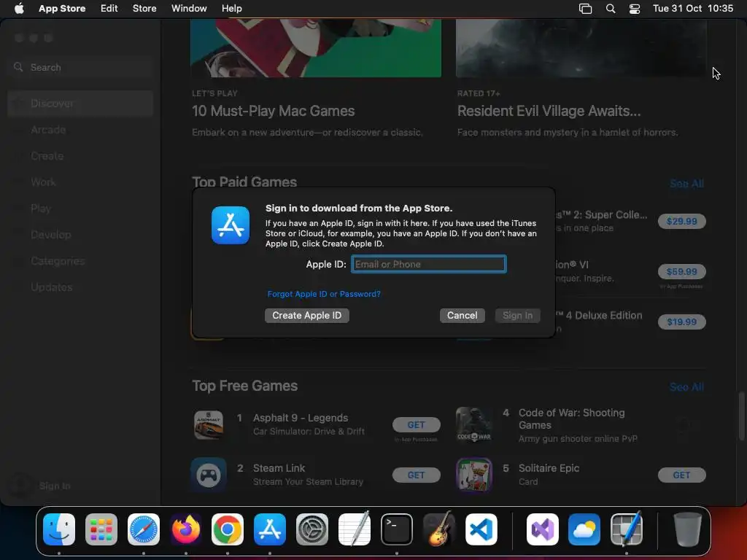Open System Settings from the Dock

click(312, 529)
